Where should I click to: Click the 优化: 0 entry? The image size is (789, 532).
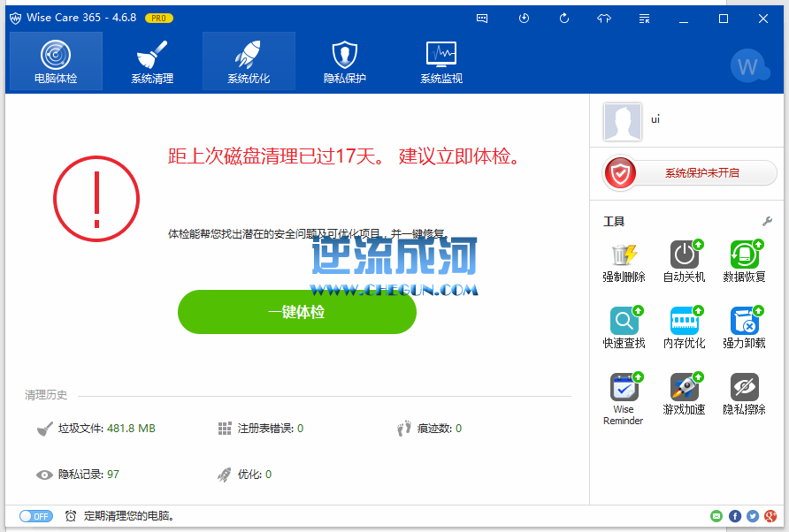[244, 475]
